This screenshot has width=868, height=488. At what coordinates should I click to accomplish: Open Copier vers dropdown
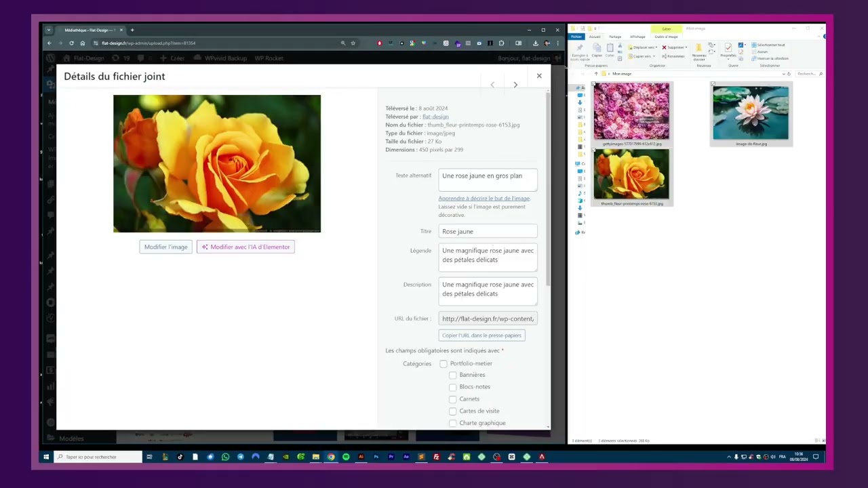[641, 56]
